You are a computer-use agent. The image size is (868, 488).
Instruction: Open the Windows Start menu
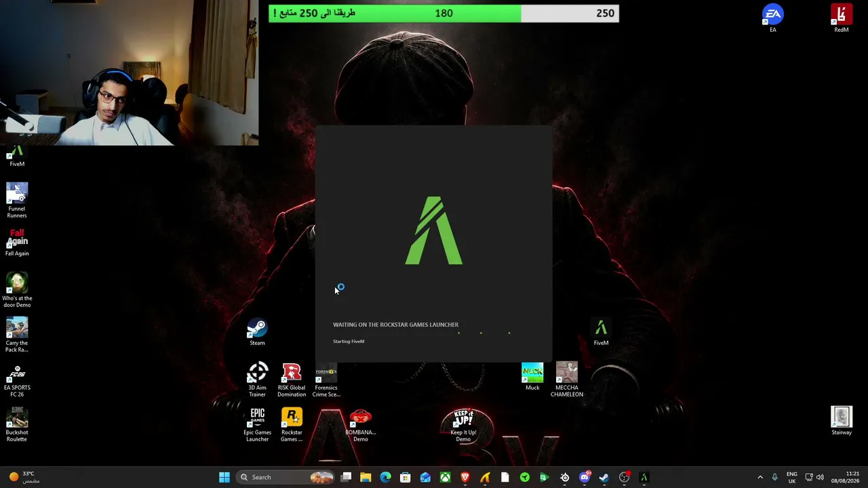(224, 477)
